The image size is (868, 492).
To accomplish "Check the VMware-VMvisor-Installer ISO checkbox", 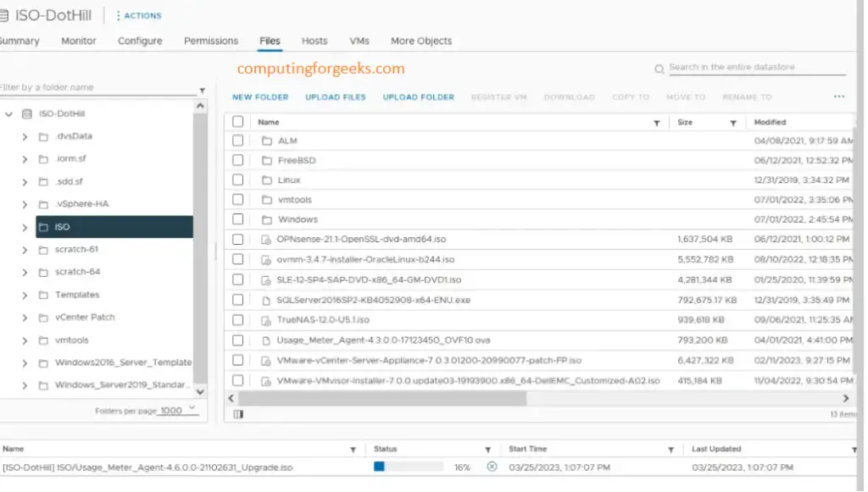I will 237,380.
